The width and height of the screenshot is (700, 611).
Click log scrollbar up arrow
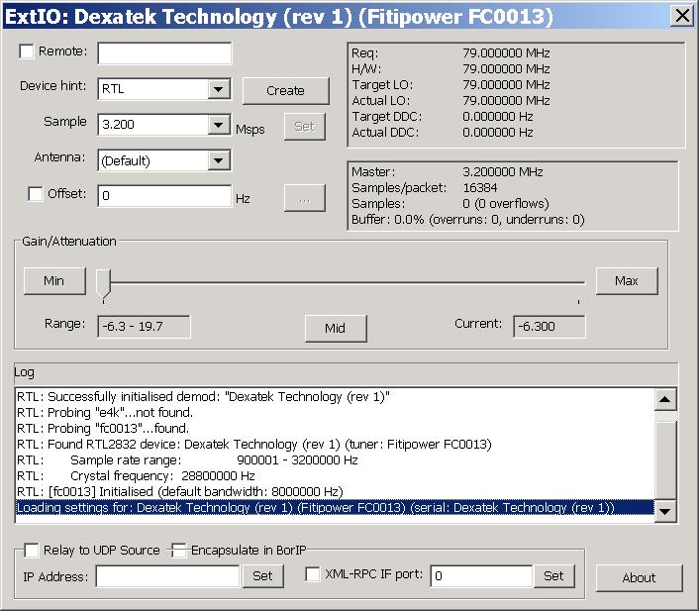(664, 399)
